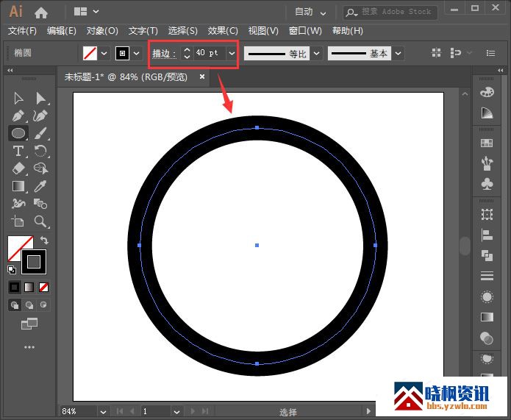
Task: Swap fill and stroke arrows
Action: pyautogui.click(x=45, y=241)
